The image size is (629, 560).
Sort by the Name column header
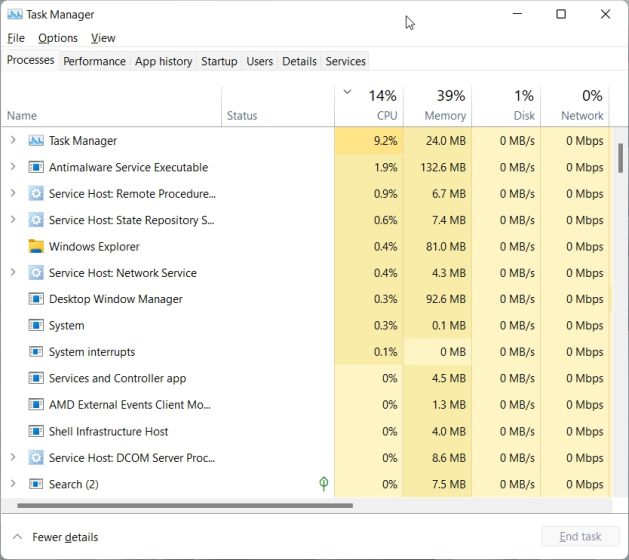tap(111, 106)
